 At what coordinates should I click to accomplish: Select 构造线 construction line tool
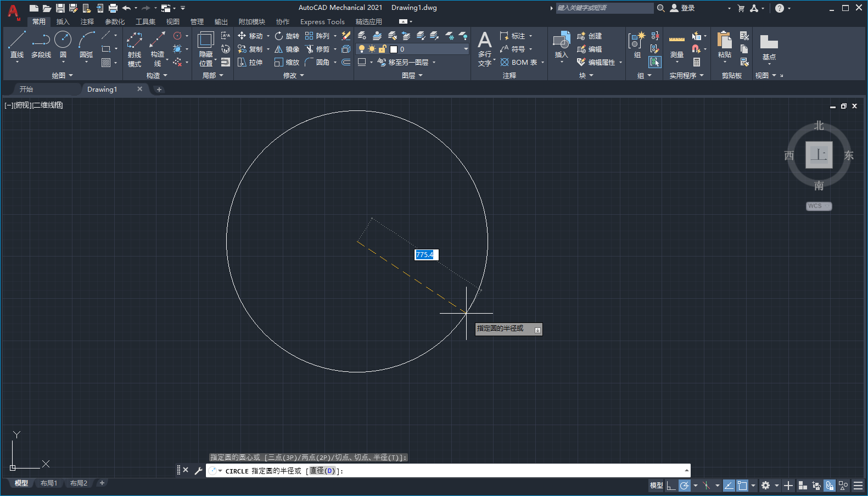point(158,49)
